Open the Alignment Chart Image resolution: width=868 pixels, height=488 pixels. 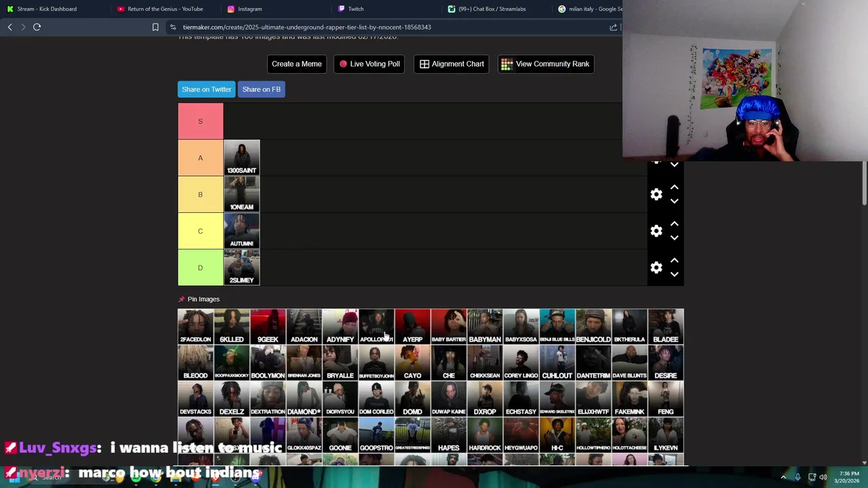pyautogui.click(x=452, y=64)
